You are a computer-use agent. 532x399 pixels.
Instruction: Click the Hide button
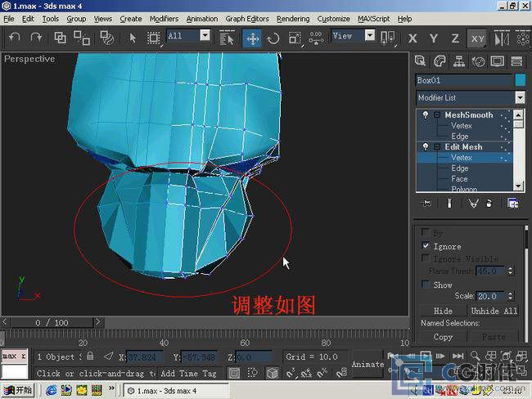tap(443, 311)
